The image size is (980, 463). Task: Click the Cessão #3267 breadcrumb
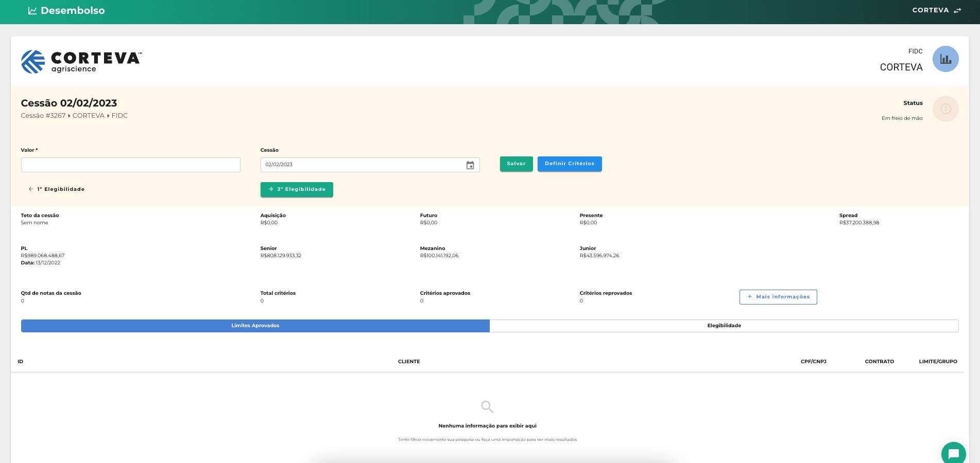43,116
